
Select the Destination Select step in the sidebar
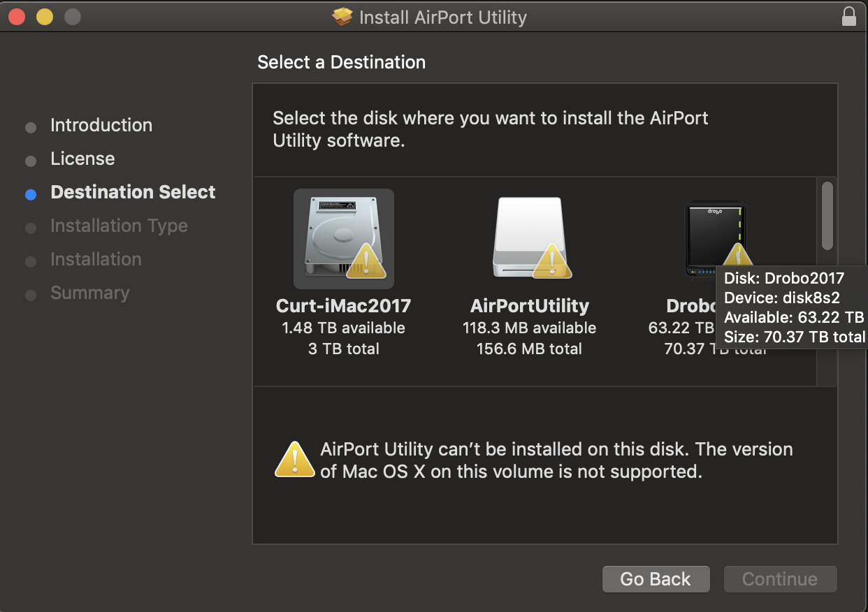pos(133,192)
